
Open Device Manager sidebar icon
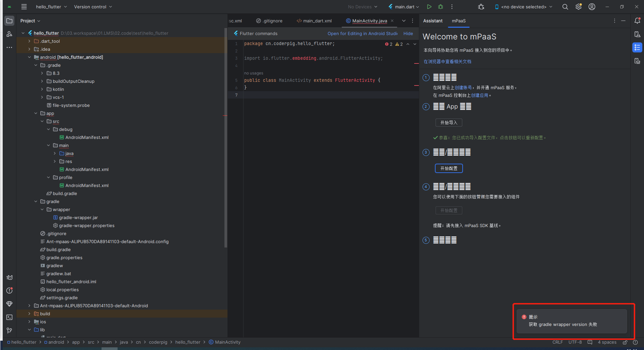(637, 34)
